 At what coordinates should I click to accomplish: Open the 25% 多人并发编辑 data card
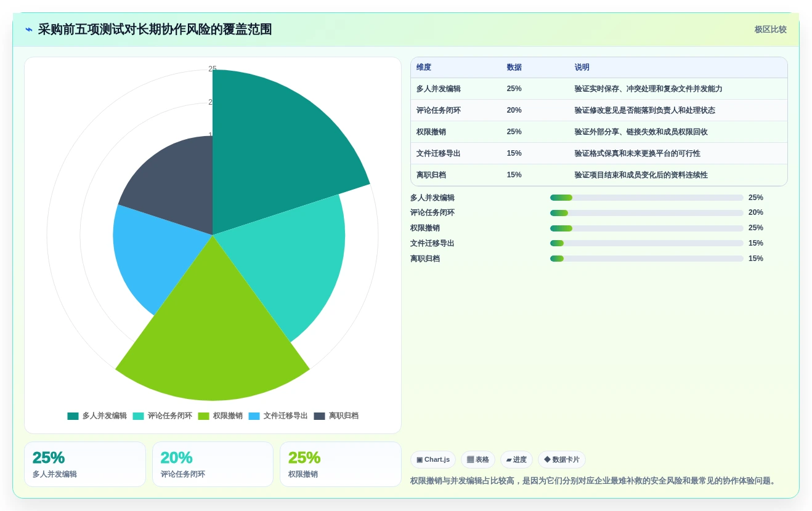pos(85,464)
